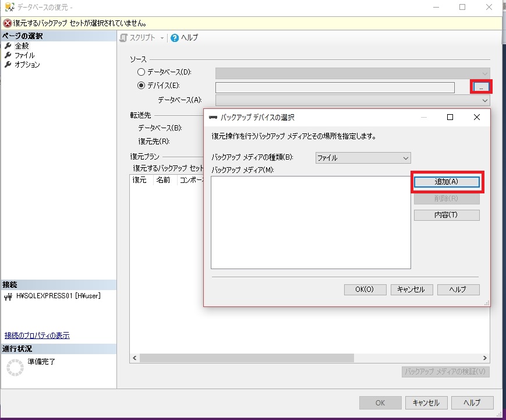The image size is (506, 420).
Task: Click the 準備完了 status text
Action: (41, 362)
